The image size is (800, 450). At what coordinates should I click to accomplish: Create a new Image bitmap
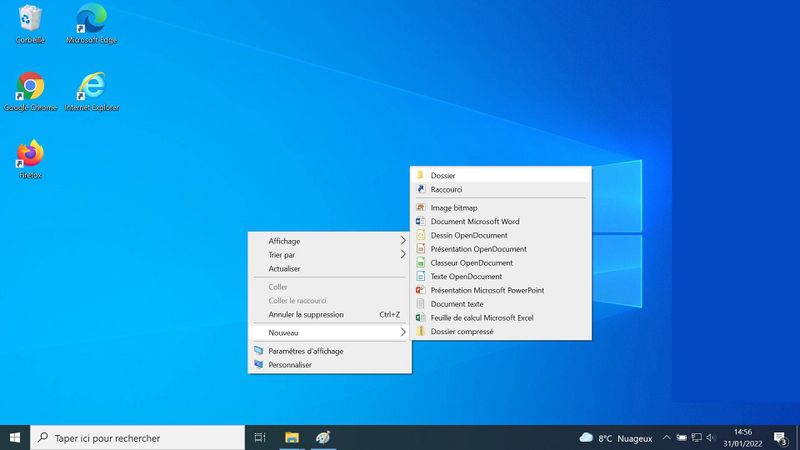(x=501, y=208)
